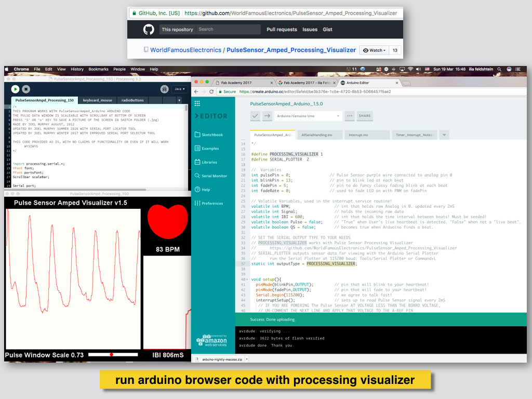Open Arduino/Genuino Uno board dropdown
Viewport: 532px width, 399px height.
pos(308,116)
